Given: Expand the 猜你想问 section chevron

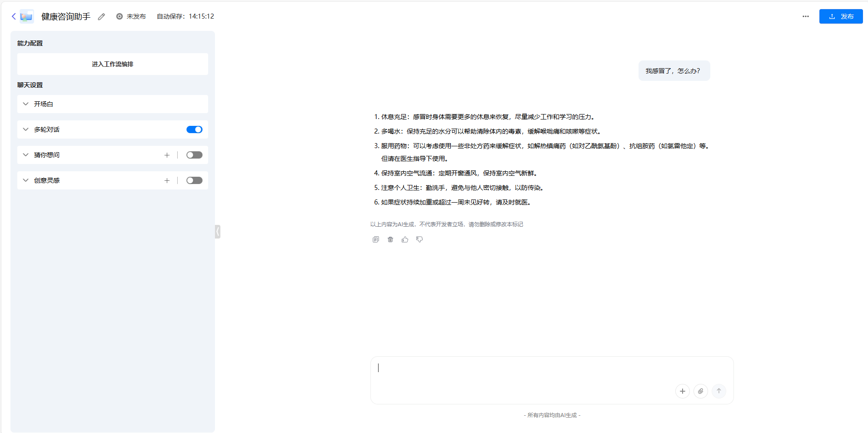Looking at the screenshot, I should click(x=25, y=154).
